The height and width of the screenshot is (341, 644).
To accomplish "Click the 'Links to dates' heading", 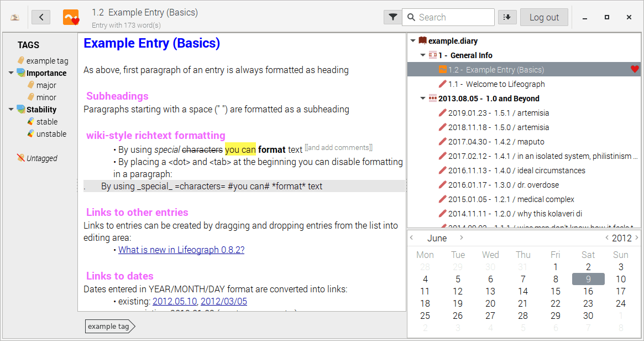I will pyautogui.click(x=119, y=276).
